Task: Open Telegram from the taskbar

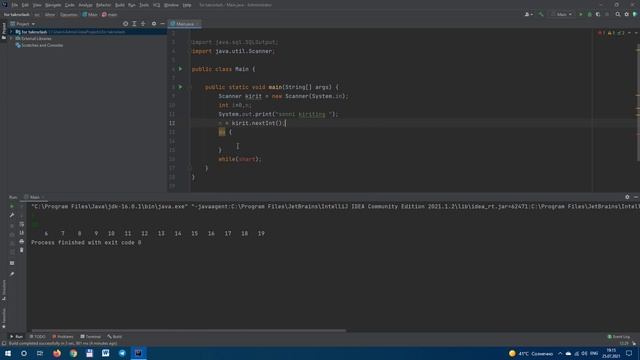Action: [x=122, y=353]
